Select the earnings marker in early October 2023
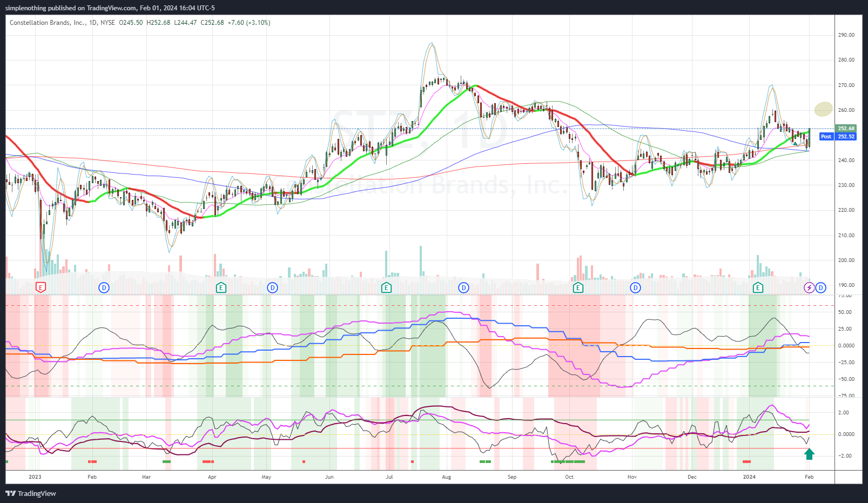This screenshot has width=868, height=503. pyautogui.click(x=578, y=287)
